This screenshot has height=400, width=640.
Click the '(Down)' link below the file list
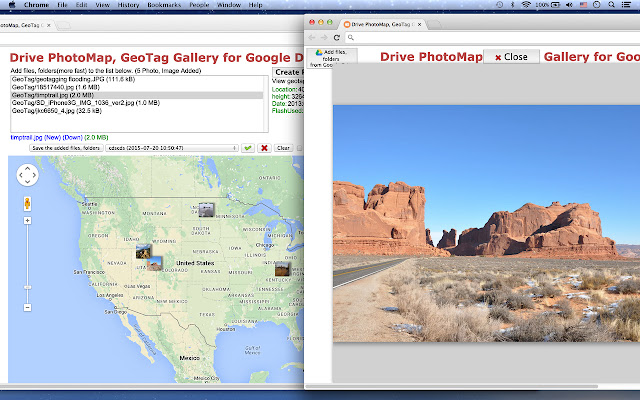coord(72,138)
